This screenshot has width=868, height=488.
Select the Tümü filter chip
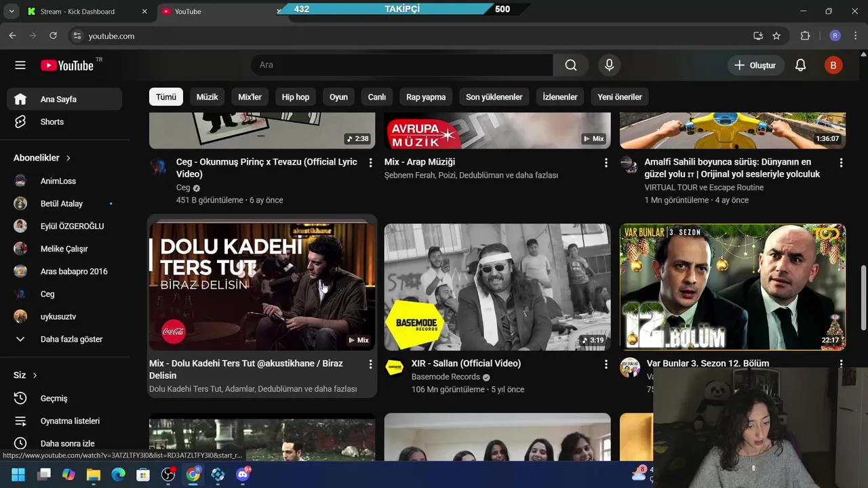coord(166,97)
